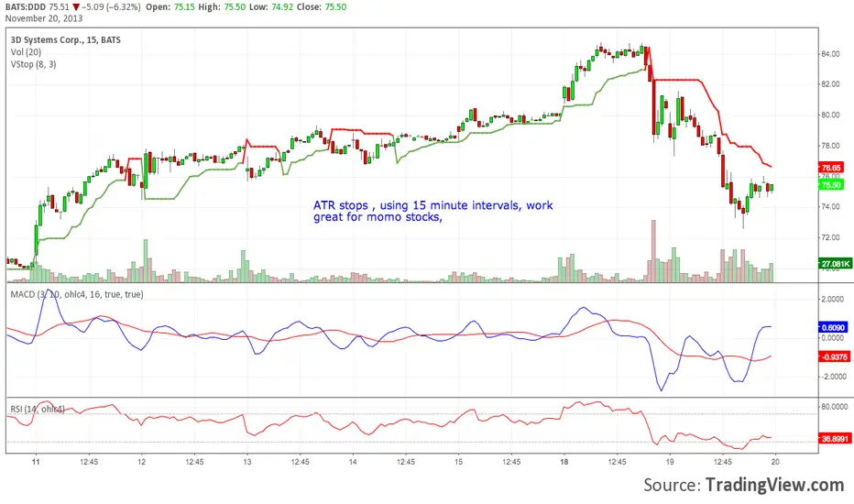Click date label 19 on time axis
The image size is (854, 504).
pos(670,462)
